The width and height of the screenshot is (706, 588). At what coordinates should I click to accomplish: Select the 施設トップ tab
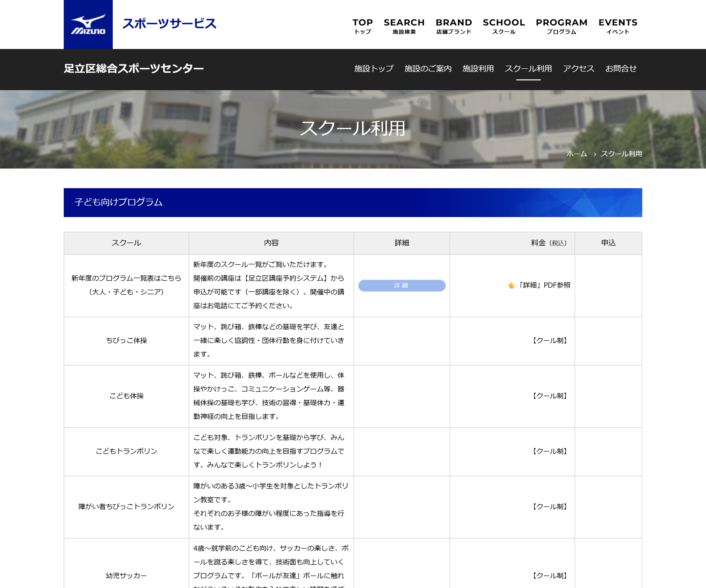(x=374, y=69)
